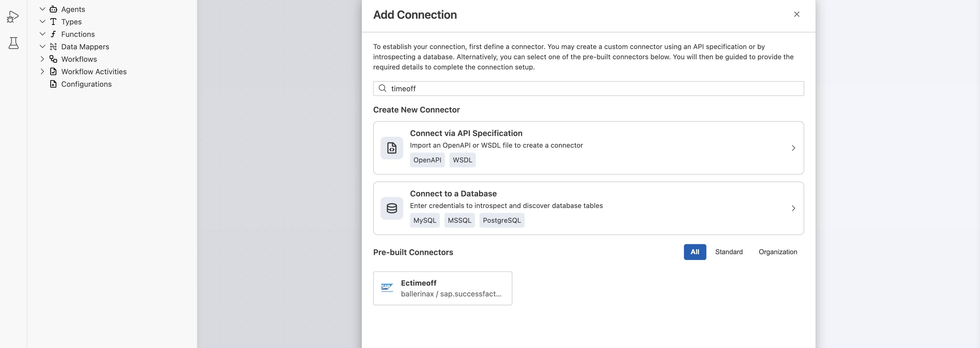Open Connect to a Database via chevron
Viewport: 980px width, 348px height.
click(793, 208)
